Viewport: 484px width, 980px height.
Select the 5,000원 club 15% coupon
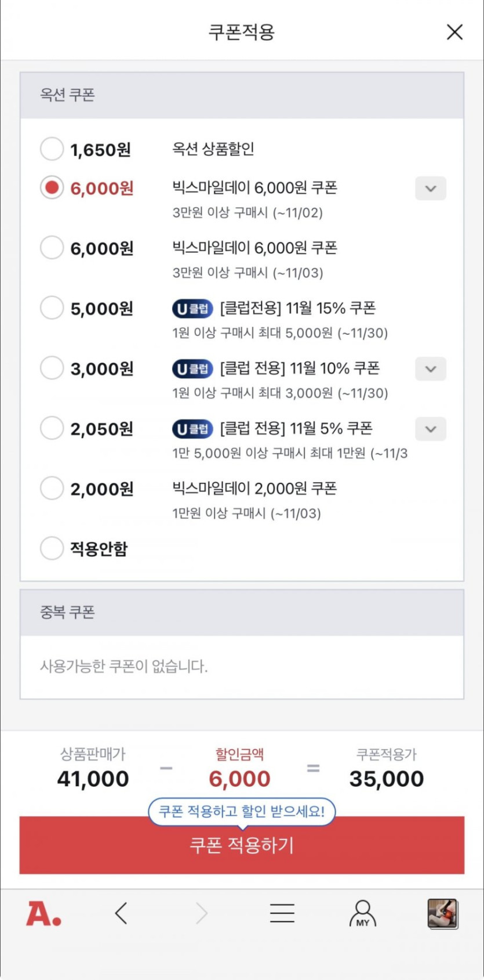point(52,308)
